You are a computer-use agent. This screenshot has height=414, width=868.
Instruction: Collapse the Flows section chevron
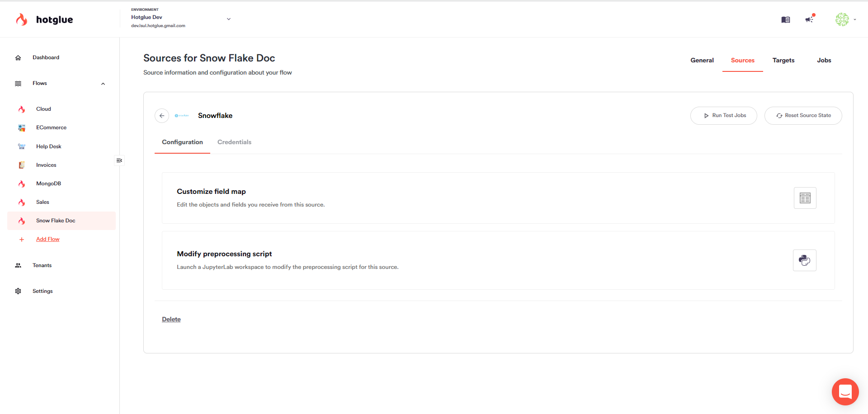103,84
